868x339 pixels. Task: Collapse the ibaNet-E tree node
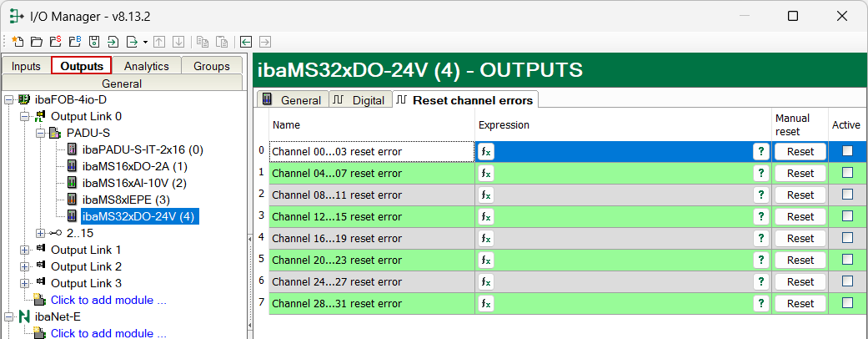pyautogui.click(x=8, y=316)
